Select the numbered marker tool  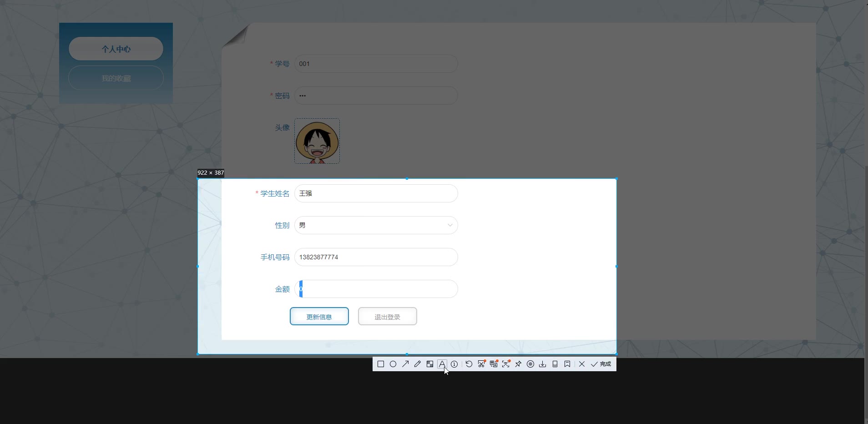[454, 364]
